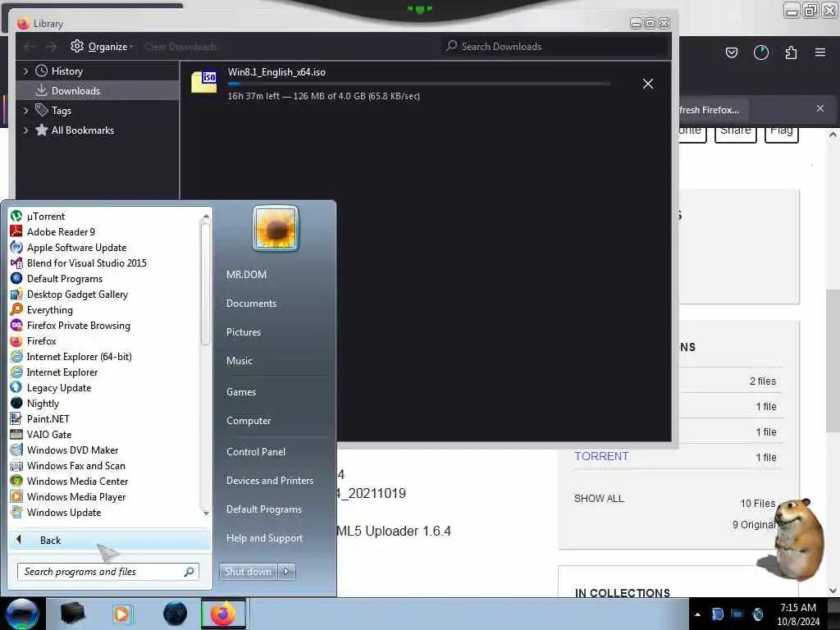Screen dimensions: 840x630
Task: Dismiss the Refresh Firefox notification bar
Action: tap(819, 108)
